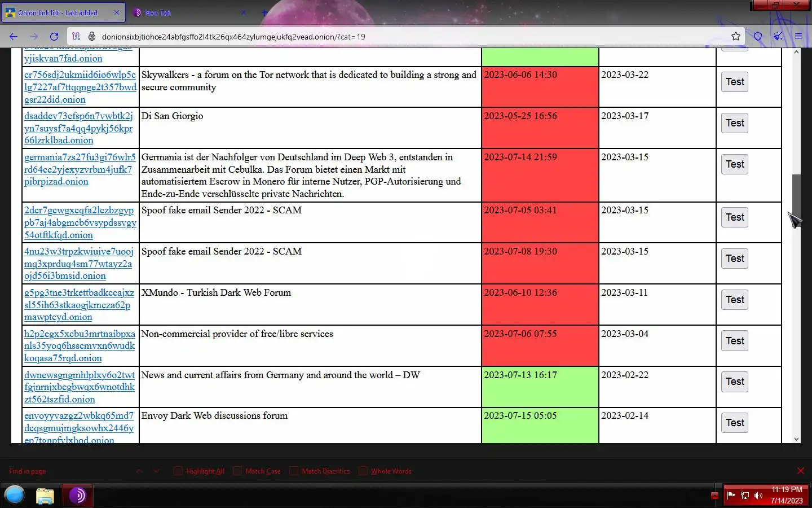
Task: Click the New Identity broom icon
Action: [778, 37]
